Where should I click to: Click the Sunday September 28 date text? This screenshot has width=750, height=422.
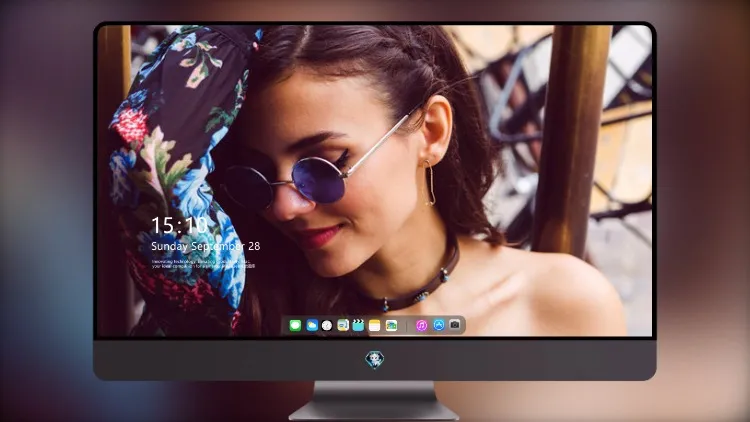pos(206,246)
